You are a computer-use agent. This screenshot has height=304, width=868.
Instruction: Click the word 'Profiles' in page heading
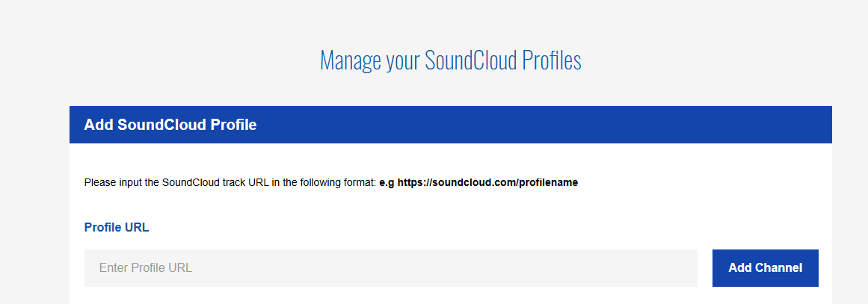coord(551,60)
